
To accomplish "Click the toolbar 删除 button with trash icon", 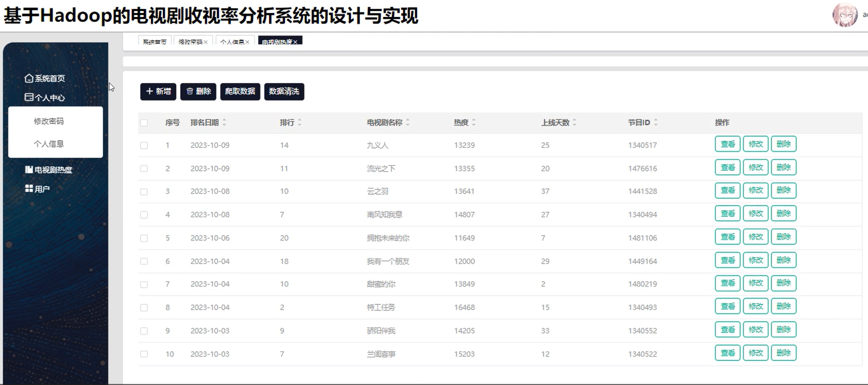I will pyautogui.click(x=198, y=92).
